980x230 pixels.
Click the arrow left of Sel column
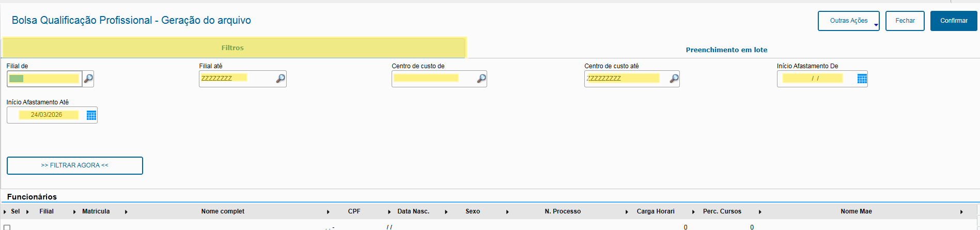click(5, 212)
